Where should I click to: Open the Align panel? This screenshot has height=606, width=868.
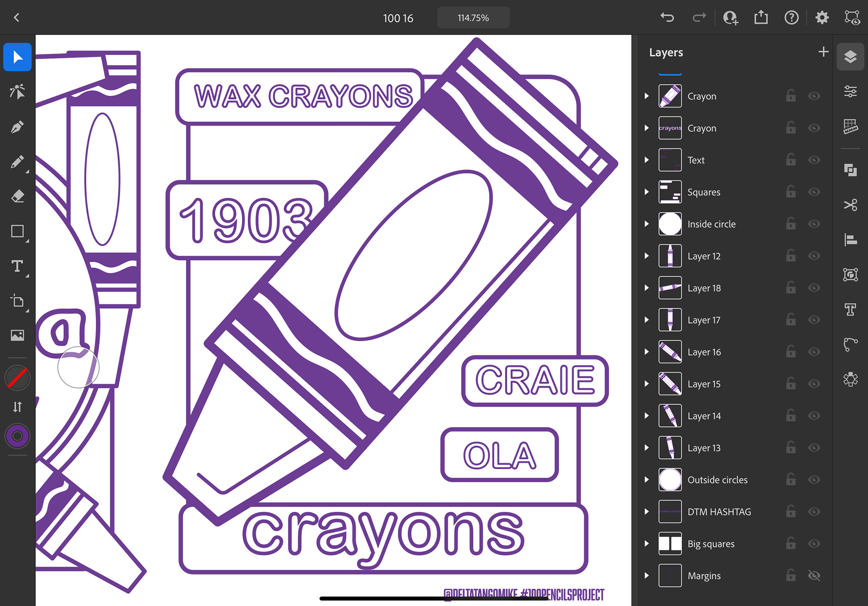pyautogui.click(x=850, y=240)
